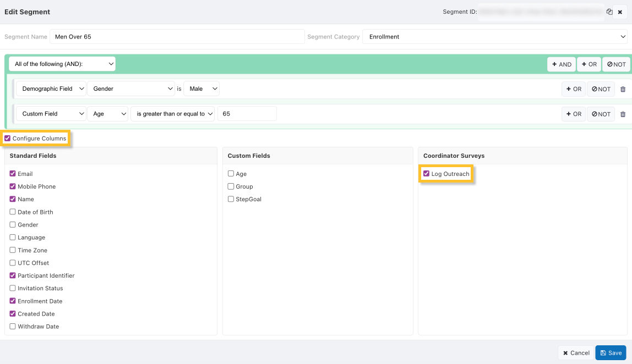
Task: Expand the All of the following (AND) dropdown
Action: [x=62, y=64]
